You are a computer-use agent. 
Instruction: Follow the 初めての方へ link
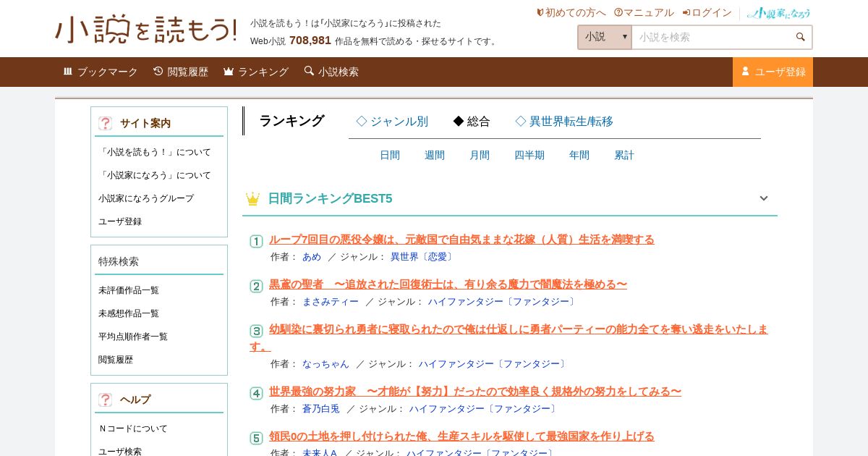click(x=571, y=12)
